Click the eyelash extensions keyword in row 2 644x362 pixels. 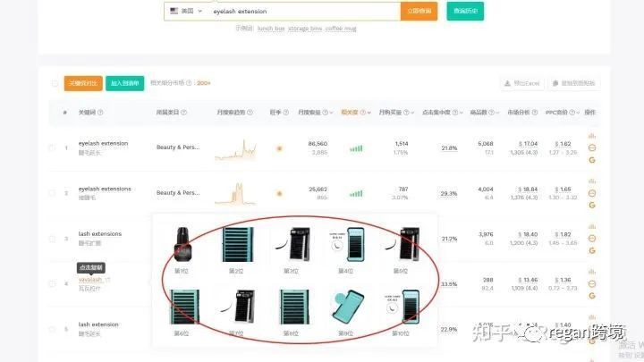[105, 189]
